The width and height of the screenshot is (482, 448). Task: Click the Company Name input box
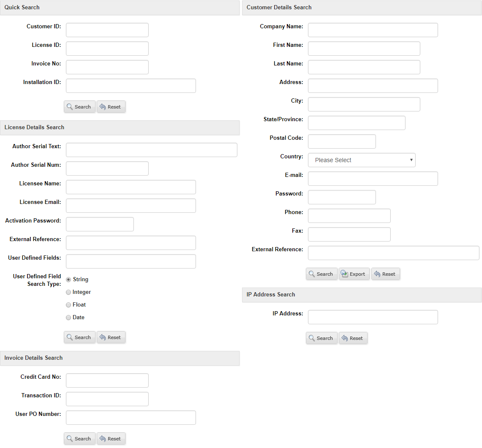click(373, 30)
